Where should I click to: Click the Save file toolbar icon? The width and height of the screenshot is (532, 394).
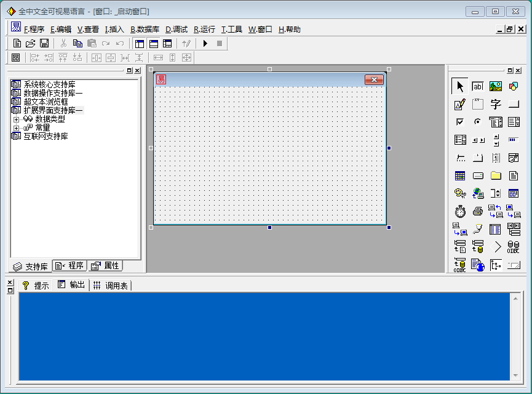(44, 43)
